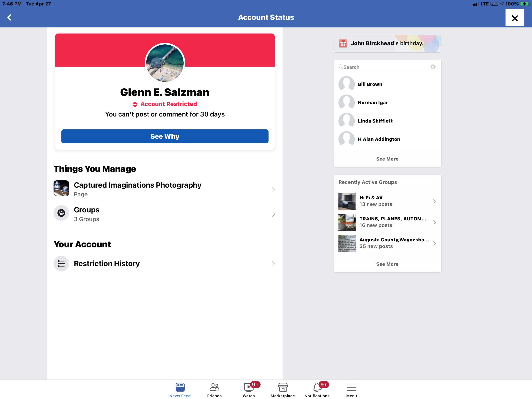Select '16 new posts' text
This screenshot has height=399, width=532.
(376, 225)
